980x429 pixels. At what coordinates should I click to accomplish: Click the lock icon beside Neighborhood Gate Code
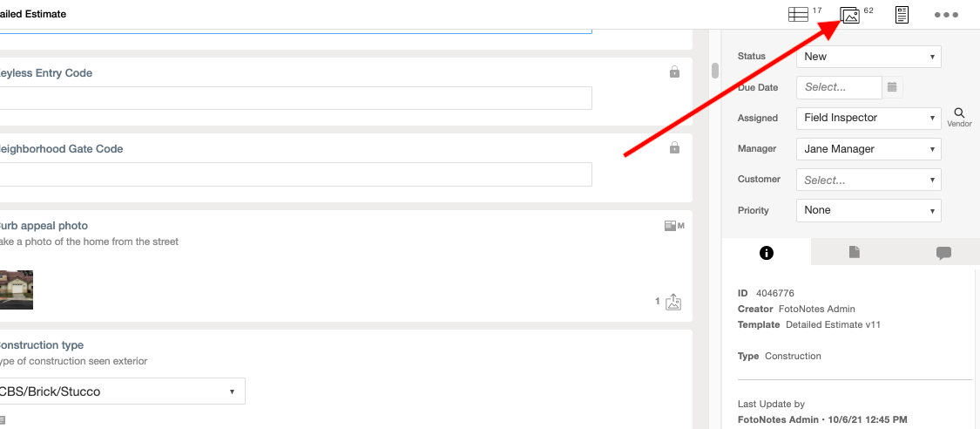674,148
